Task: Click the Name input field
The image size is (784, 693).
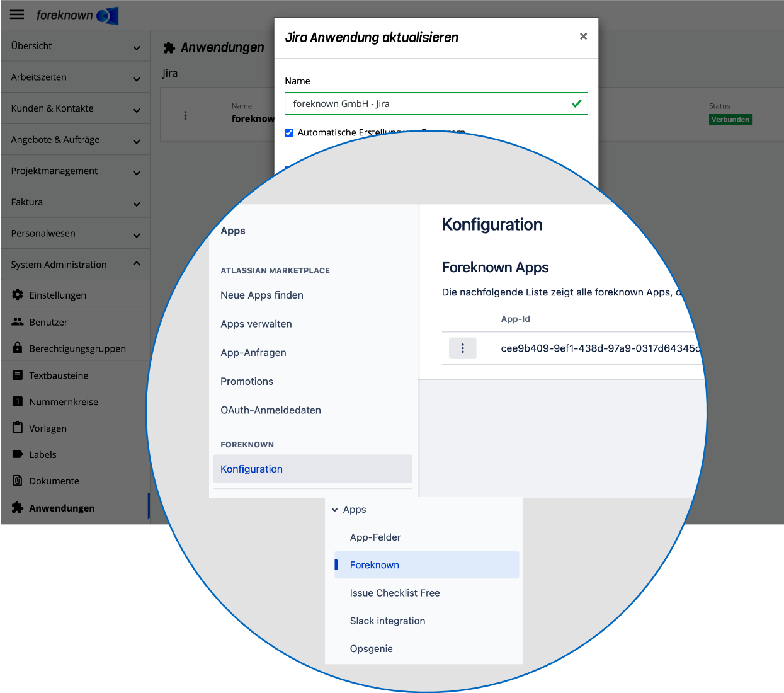Action: coord(436,104)
